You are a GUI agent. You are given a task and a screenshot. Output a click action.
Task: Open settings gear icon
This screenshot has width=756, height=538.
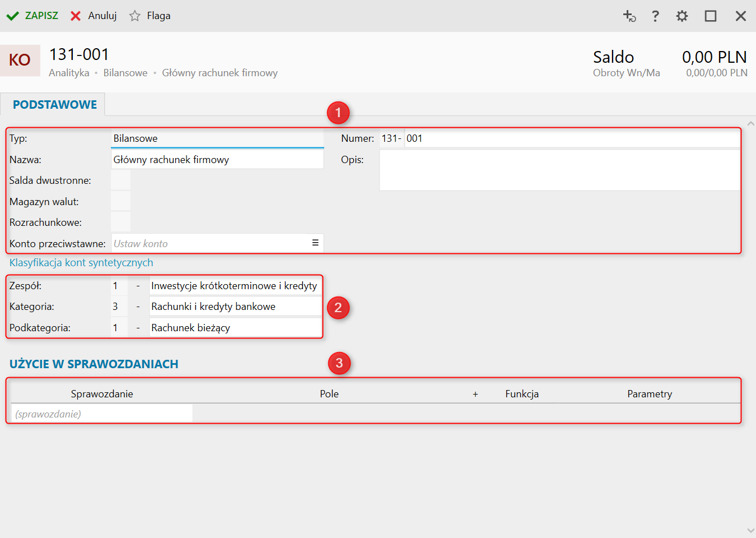(682, 16)
